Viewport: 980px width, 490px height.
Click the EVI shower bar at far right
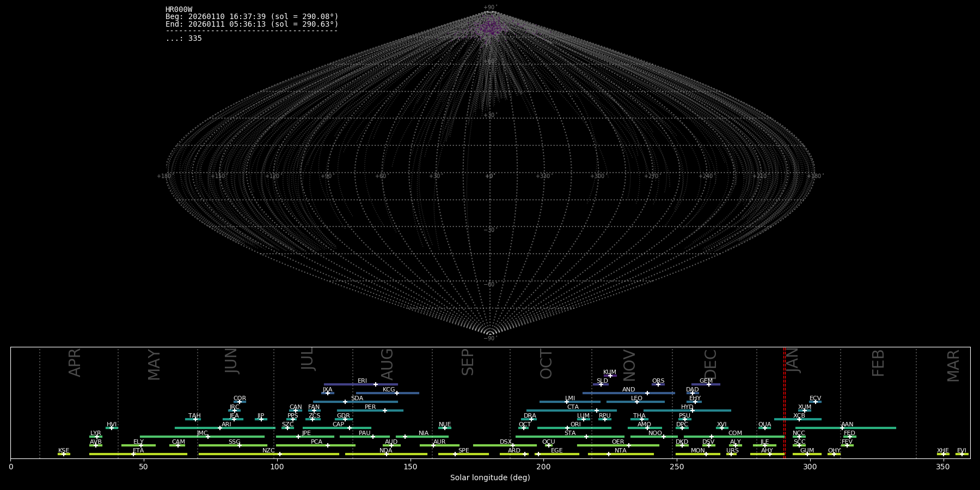(961, 454)
